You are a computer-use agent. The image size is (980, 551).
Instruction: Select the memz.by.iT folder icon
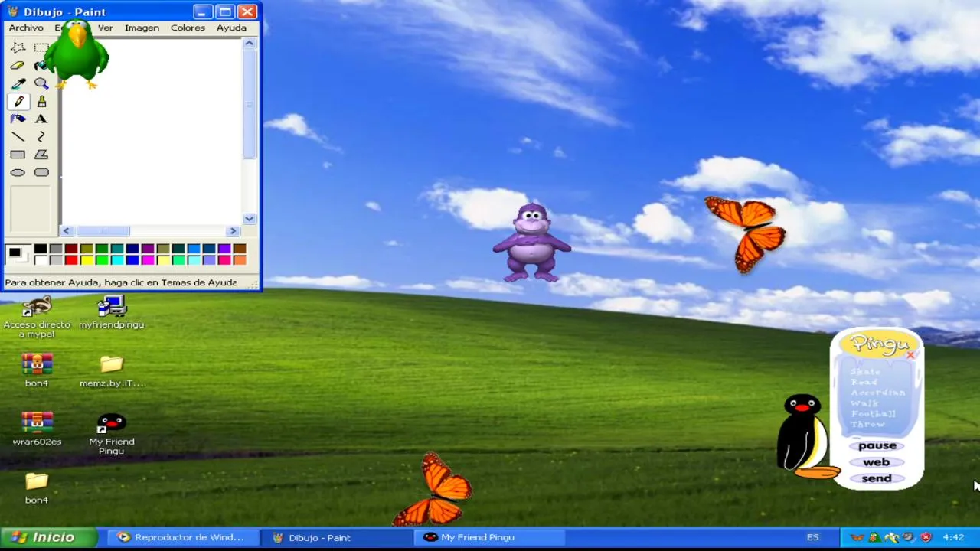[111, 371]
